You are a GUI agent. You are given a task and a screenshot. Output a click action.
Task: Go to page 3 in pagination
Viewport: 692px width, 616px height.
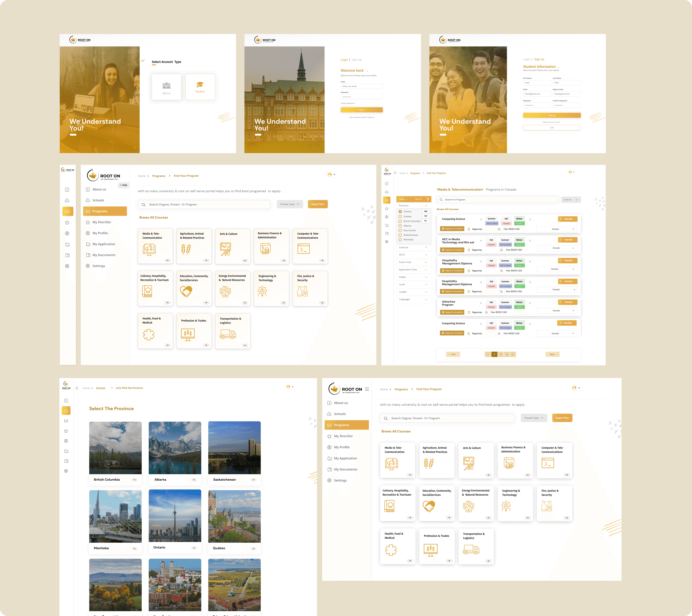point(501,354)
